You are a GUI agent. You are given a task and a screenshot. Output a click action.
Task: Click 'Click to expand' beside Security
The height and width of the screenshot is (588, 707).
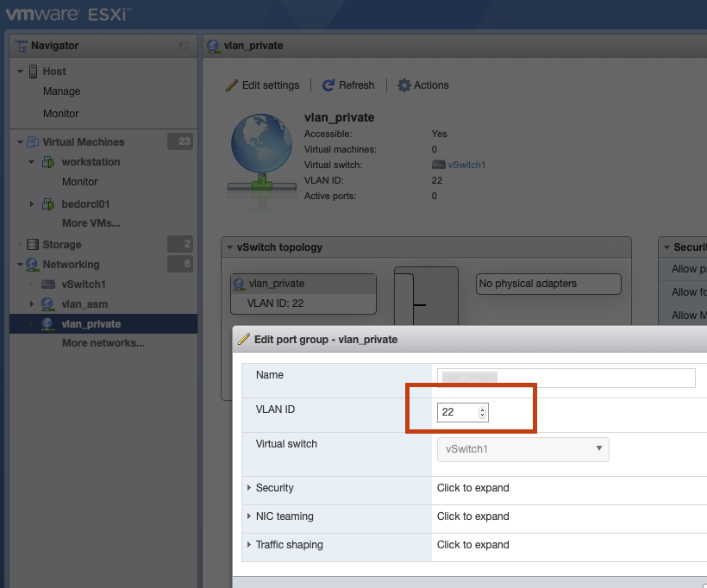pyautogui.click(x=473, y=488)
